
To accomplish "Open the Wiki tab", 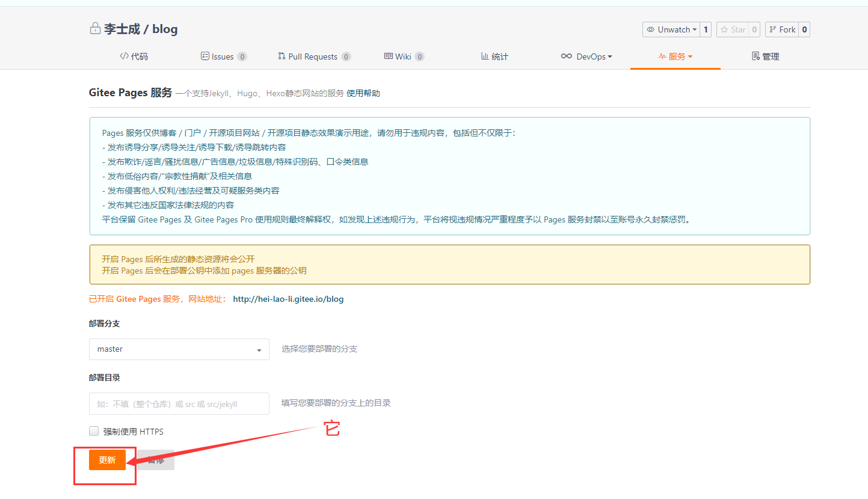I will coord(404,57).
